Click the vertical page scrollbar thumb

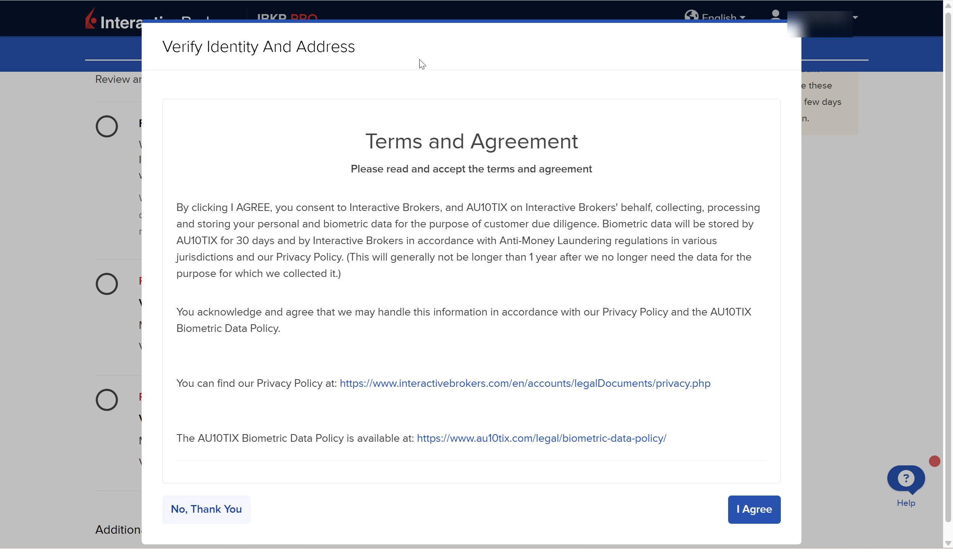pyautogui.click(x=948, y=267)
